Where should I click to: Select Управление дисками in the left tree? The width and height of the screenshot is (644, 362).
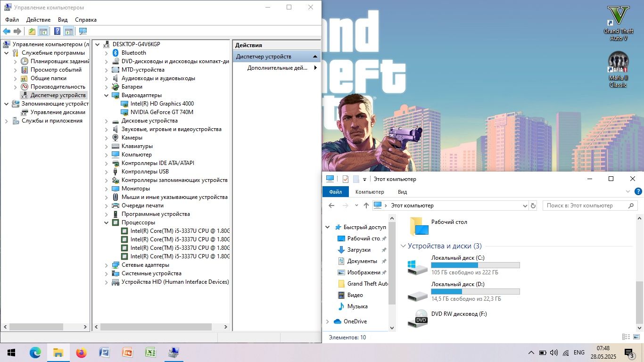click(x=58, y=112)
